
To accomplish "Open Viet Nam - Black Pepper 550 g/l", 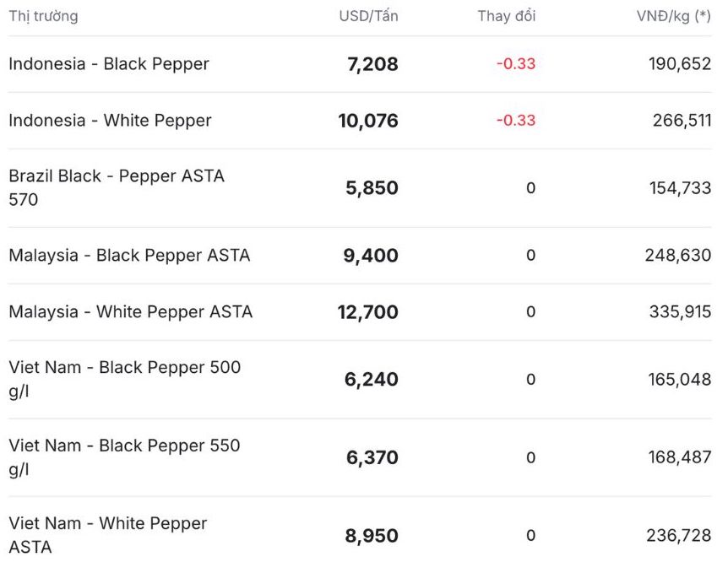I will [360, 457].
